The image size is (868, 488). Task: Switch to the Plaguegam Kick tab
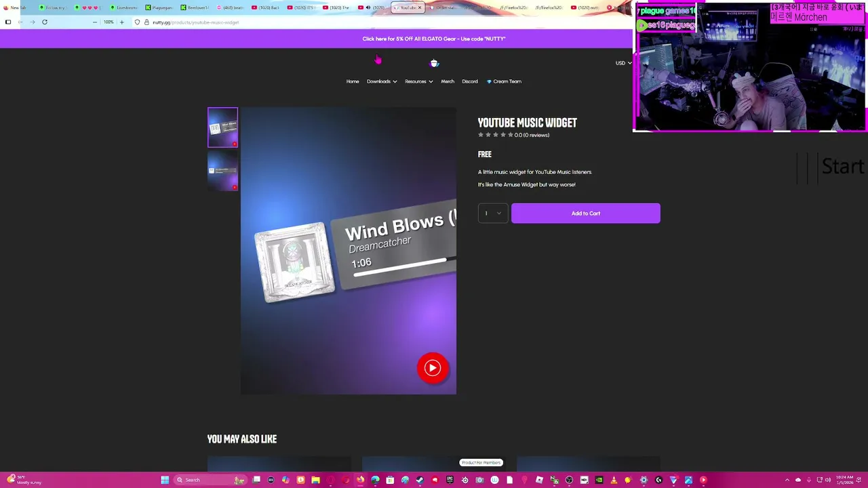159,7
